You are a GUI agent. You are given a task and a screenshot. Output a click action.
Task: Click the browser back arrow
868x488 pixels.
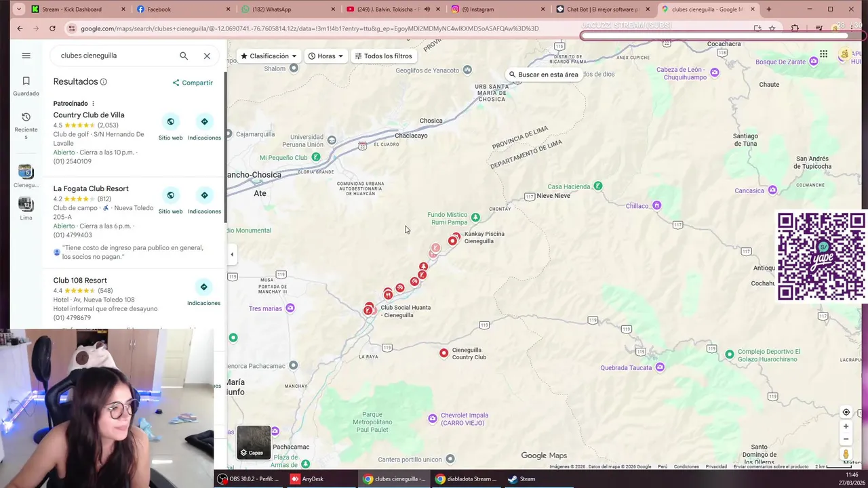point(20,28)
